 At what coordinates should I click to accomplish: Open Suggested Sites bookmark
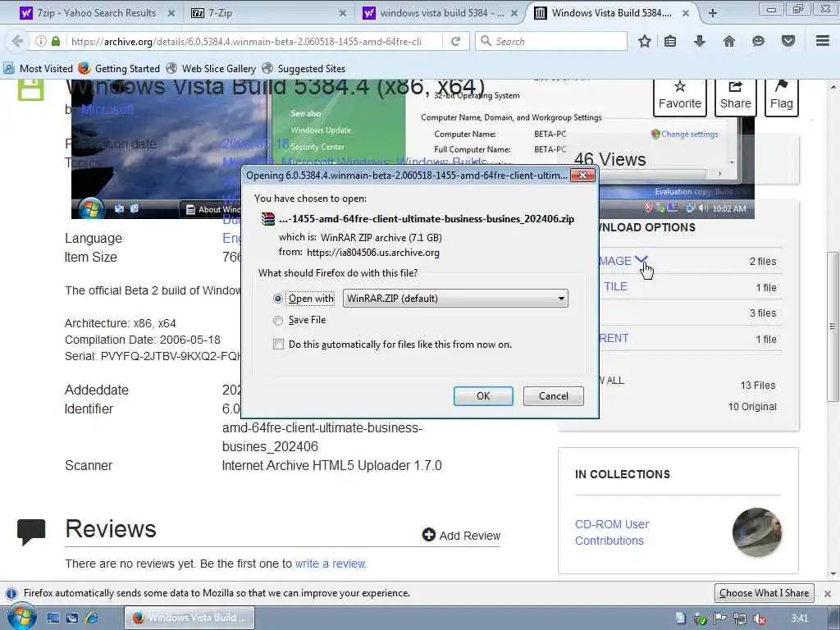(x=304, y=69)
